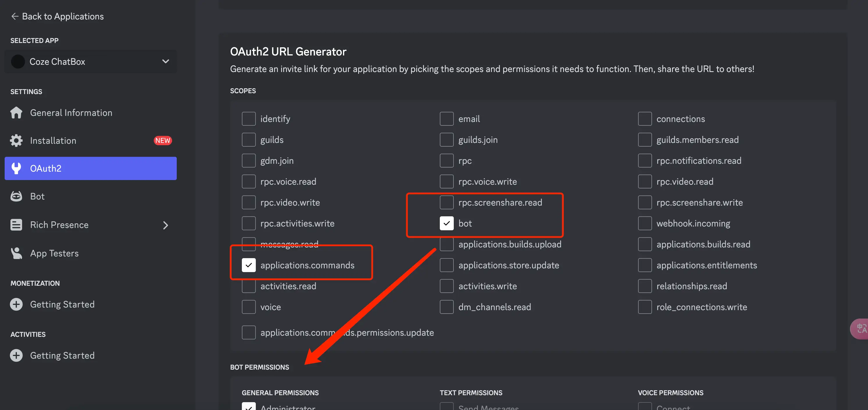Disable the applications.commands scope checkbox
Screen dimensions: 868x410
pos(249,265)
